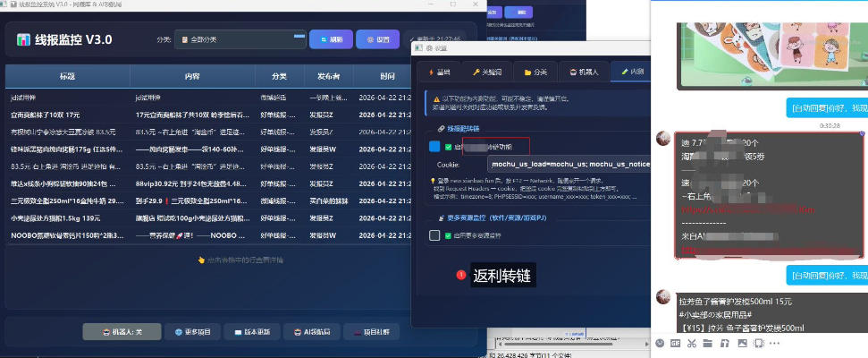Sort by the 时间 column header

(x=386, y=76)
